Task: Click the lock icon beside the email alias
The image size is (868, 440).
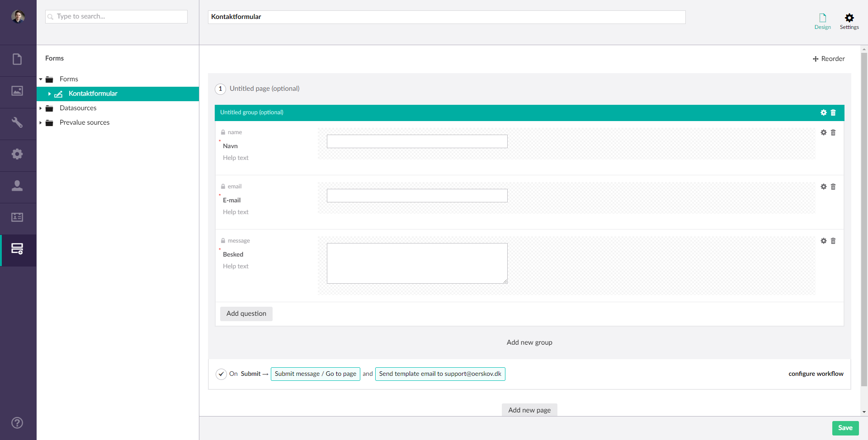Action: coord(222,186)
